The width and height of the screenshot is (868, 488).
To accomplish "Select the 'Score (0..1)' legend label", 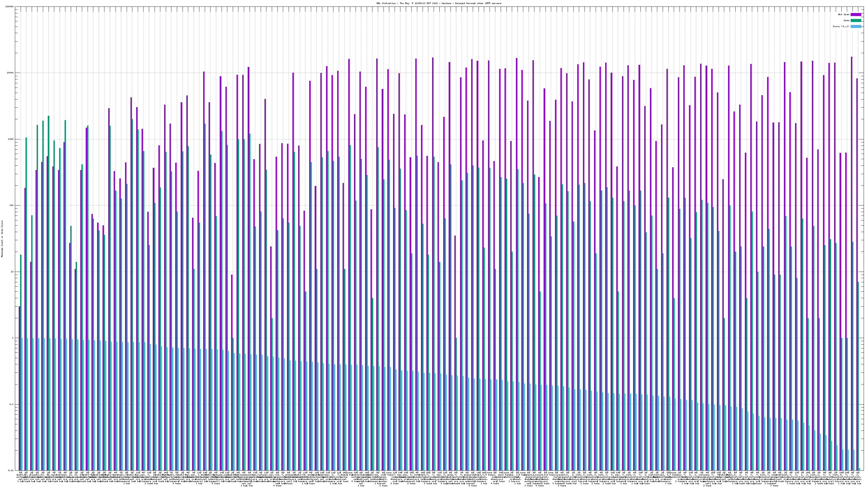I will coord(841,26).
